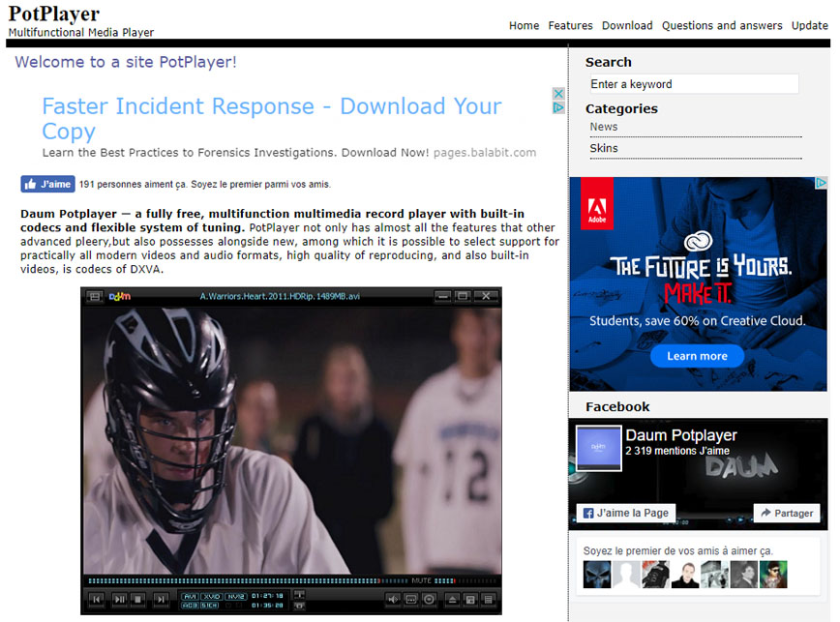Image resolution: width=840 pixels, height=622 pixels.
Task: Click the Facebook J'aime like button
Action: click(47, 184)
